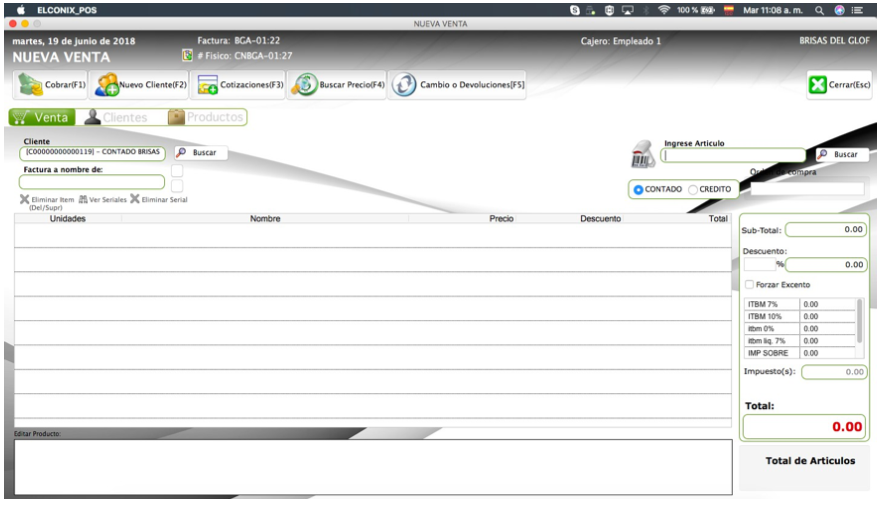Screen dimensions: 879x510
Task: Open Buscar Precio(F4) price lookup
Action: pyautogui.click(x=337, y=85)
